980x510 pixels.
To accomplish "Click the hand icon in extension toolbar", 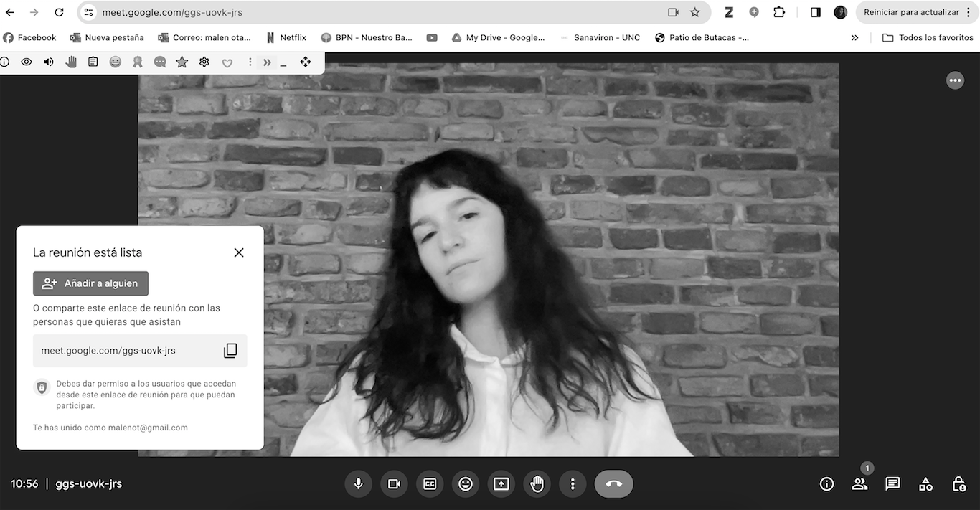I will pyautogui.click(x=71, y=62).
